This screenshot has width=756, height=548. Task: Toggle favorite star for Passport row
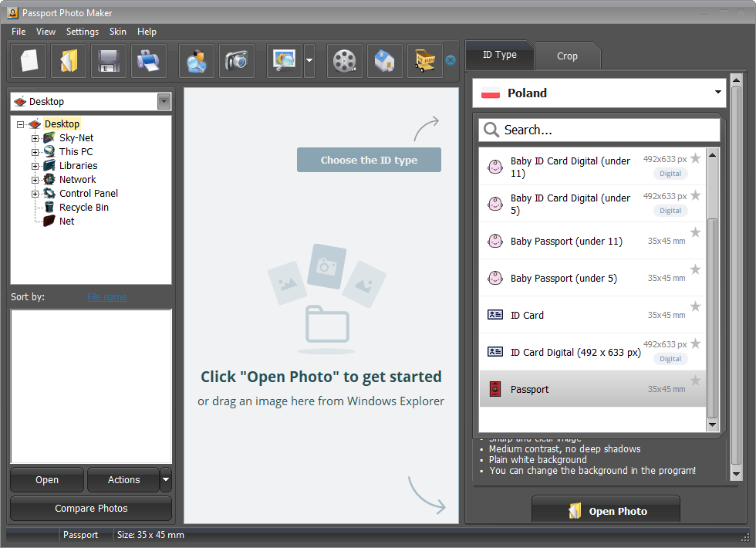point(695,381)
